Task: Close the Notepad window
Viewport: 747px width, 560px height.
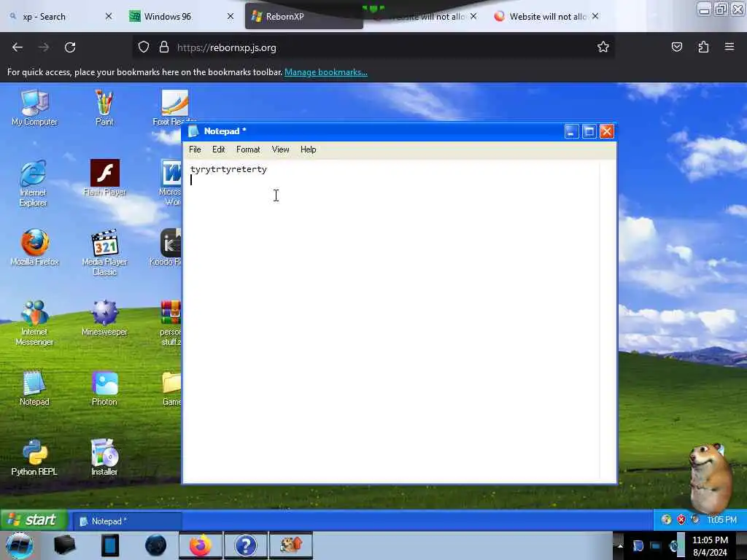Action: [x=606, y=131]
